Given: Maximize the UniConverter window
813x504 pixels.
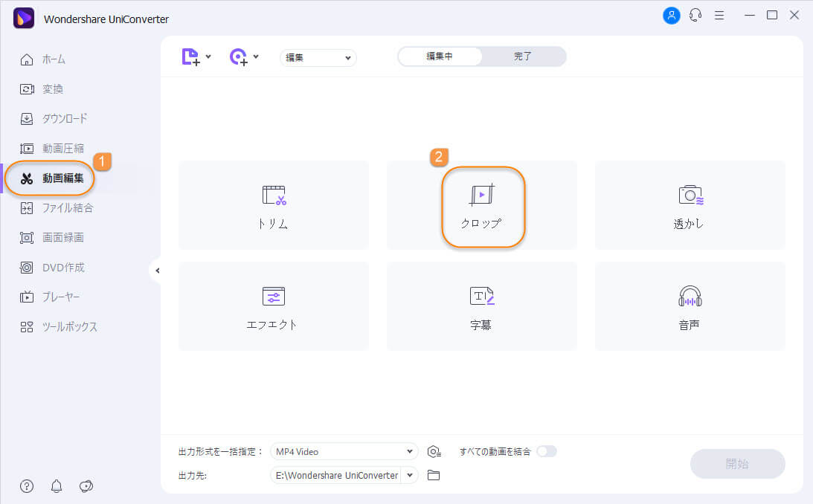Looking at the screenshot, I should click(x=772, y=15).
